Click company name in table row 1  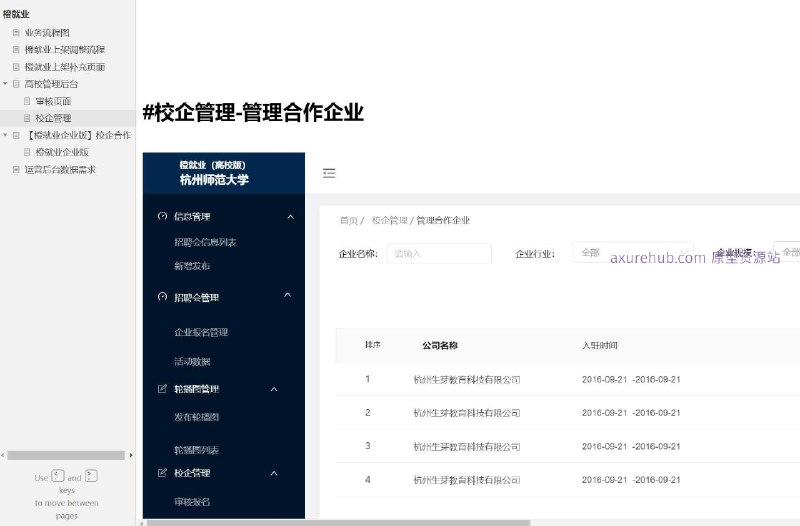point(467,380)
